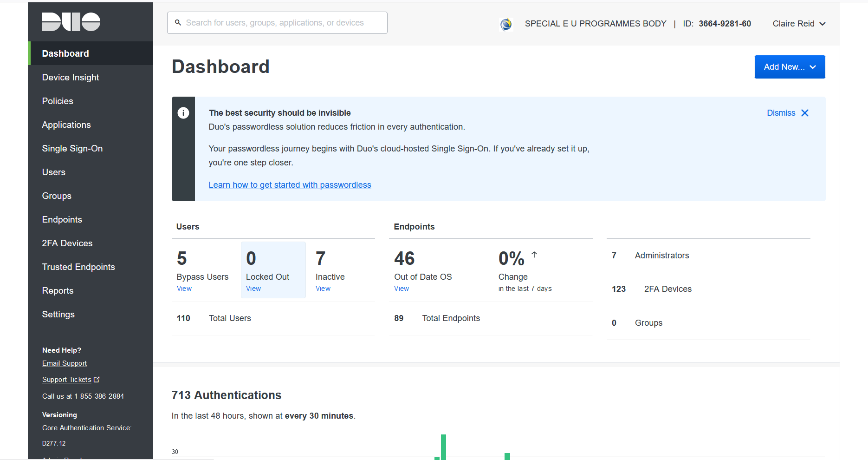Click the Duo logo
This screenshot has width=868, height=460.
71,22
